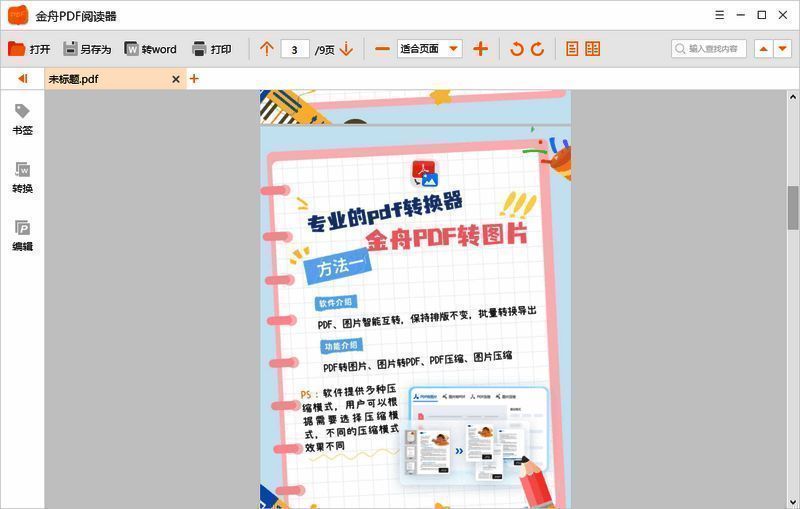The width and height of the screenshot is (800, 509).
Task: Switch to double page view
Action: (592, 49)
